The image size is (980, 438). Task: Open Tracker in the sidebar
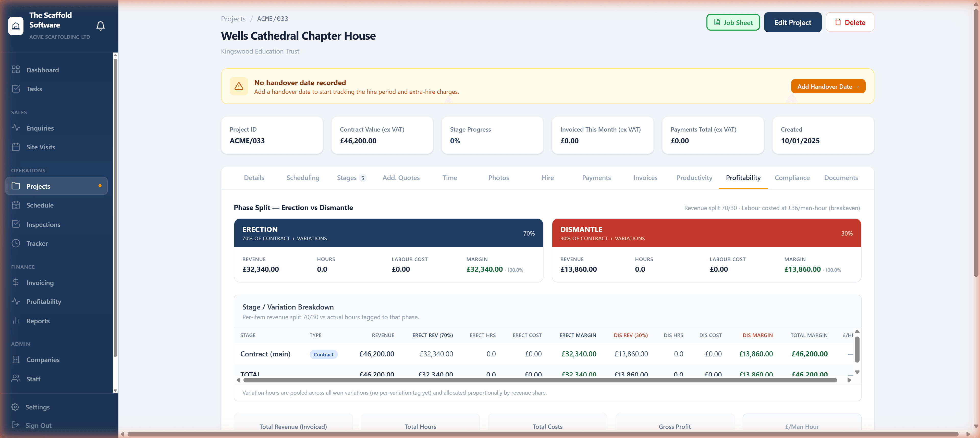56,244
